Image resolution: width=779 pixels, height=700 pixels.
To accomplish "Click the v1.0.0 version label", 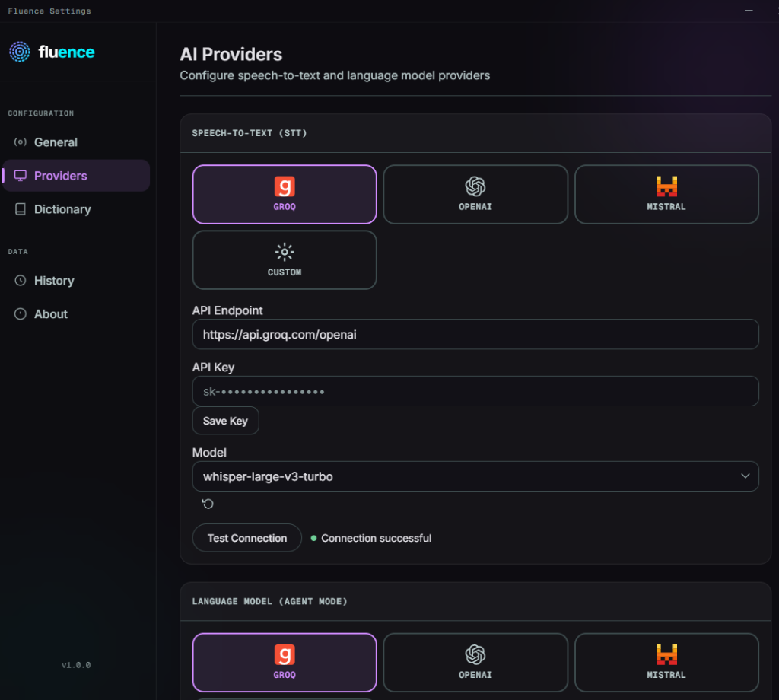I will [x=76, y=665].
